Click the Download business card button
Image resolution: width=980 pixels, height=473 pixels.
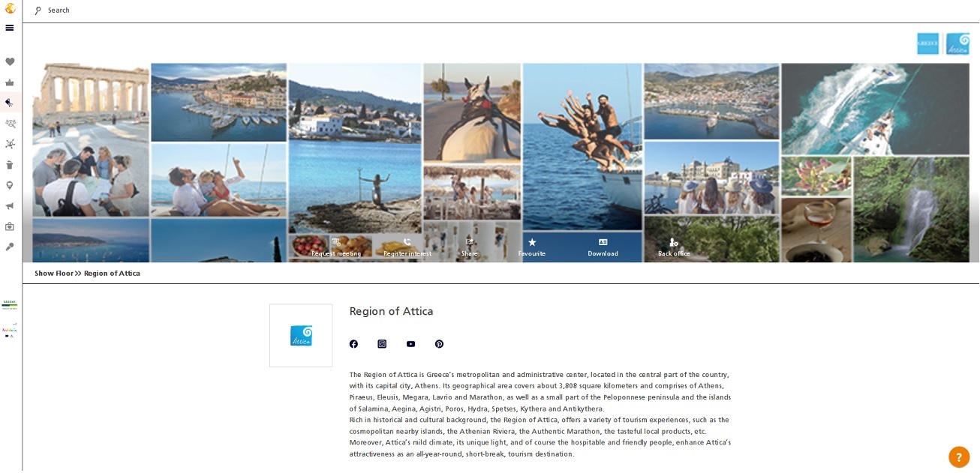[x=603, y=247]
